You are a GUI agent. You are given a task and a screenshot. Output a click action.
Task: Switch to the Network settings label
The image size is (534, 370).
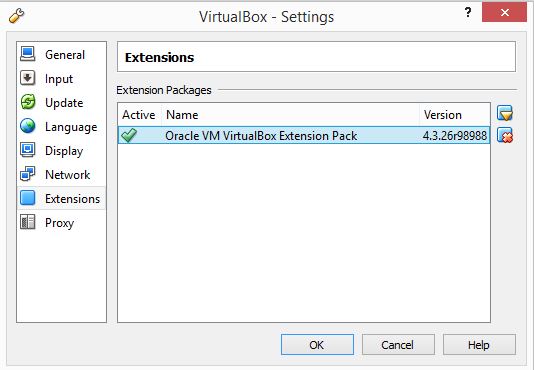click(x=67, y=175)
